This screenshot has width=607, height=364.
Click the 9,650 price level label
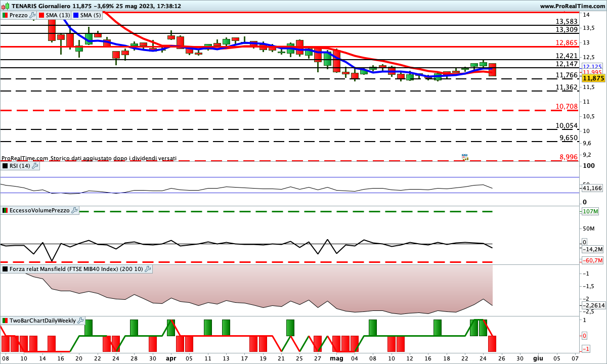pyautogui.click(x=569, y=138)
